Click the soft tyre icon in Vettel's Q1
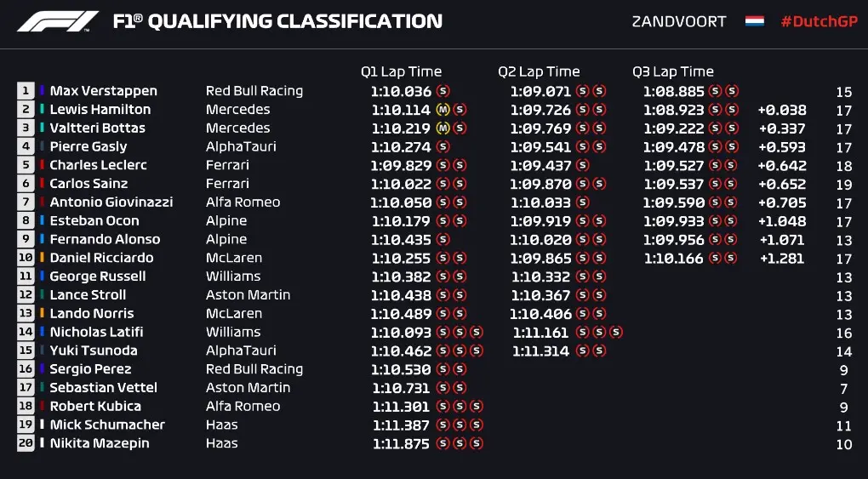 (x=443, y=388)
